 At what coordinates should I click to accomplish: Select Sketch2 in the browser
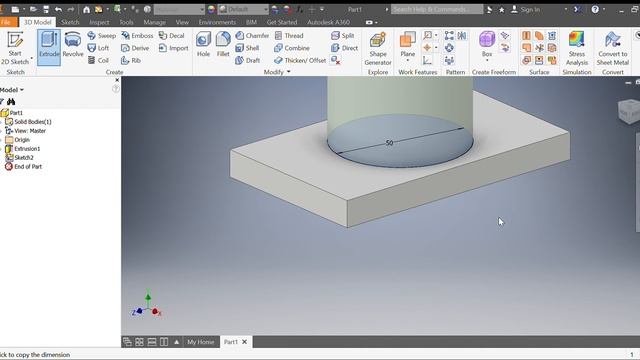(20, 158)
